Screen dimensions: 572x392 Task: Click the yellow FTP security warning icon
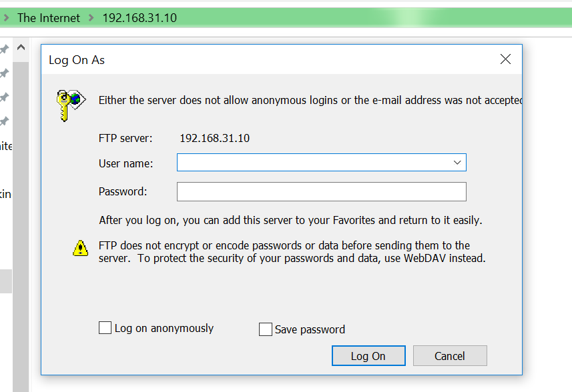tap(80, 248)
